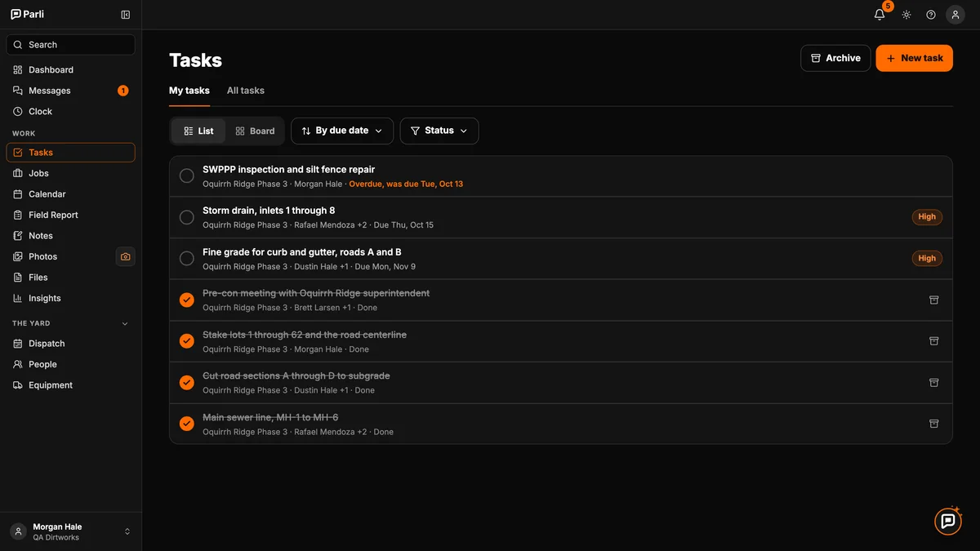
Task: Open the Clock page
Action: pos(70,112)
